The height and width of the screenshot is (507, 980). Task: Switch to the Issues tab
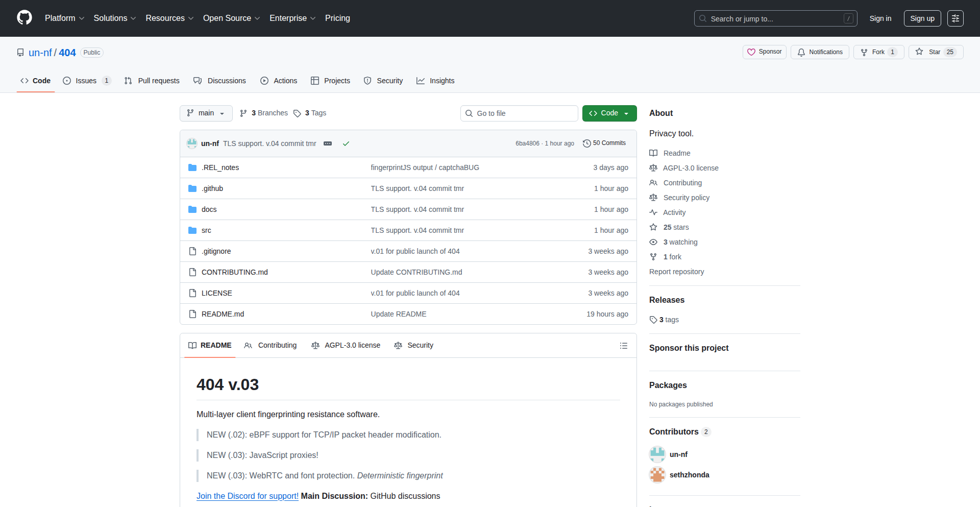coord(86,81)
